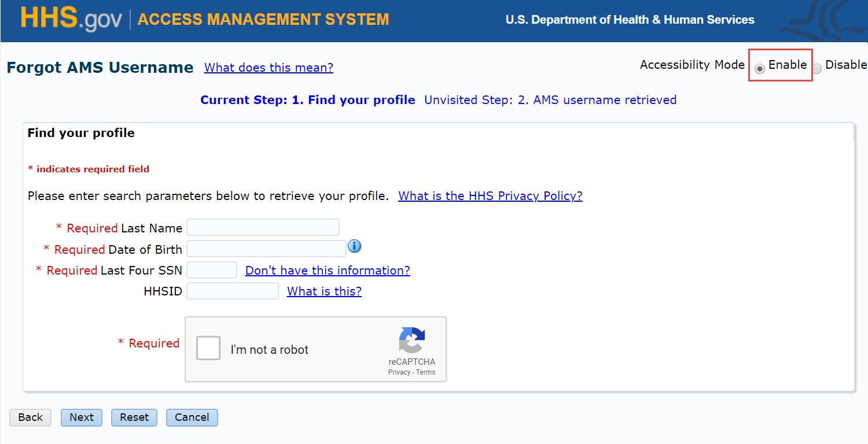Open the HHS Privacy Policy link
868x444 pixels.
click(490, 196)
